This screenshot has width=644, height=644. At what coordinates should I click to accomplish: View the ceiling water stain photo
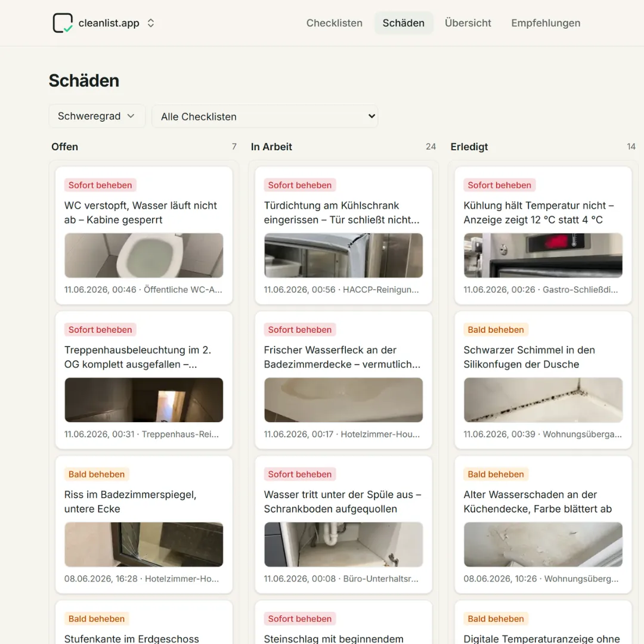click(x=343, y=400)
